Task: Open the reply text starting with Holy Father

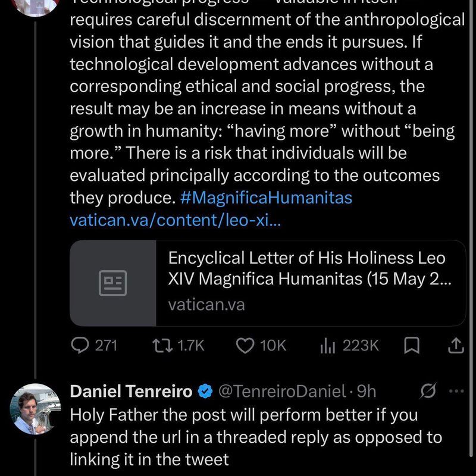Action: click(256, 437)
